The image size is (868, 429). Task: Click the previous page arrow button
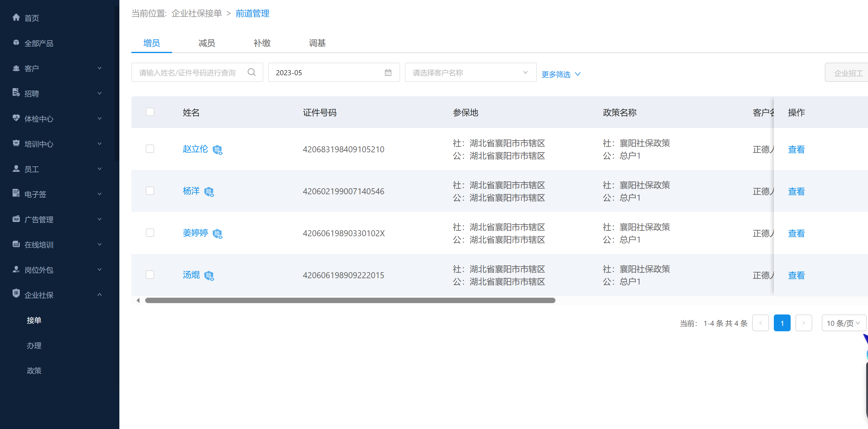click(x=760, y=323)
